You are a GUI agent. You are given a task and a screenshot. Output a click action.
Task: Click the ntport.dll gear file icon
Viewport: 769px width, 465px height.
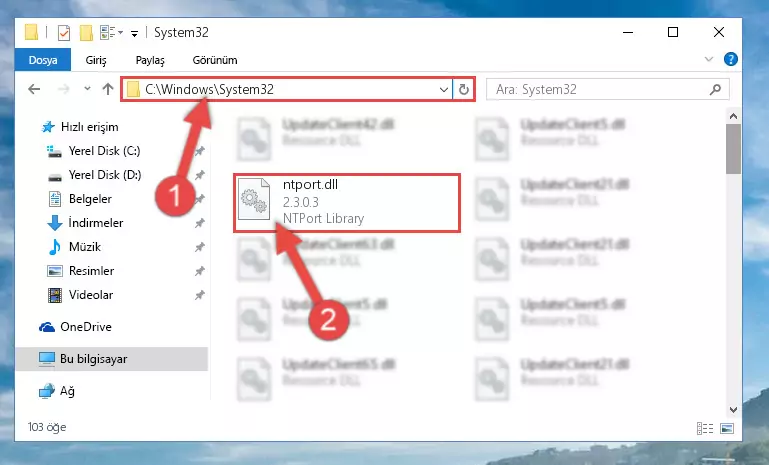[x=254, y=199]
